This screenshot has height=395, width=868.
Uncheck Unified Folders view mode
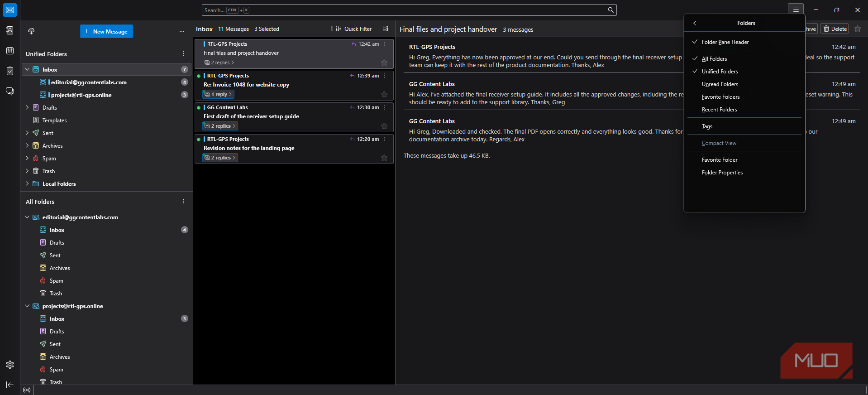tap(744, 72)
